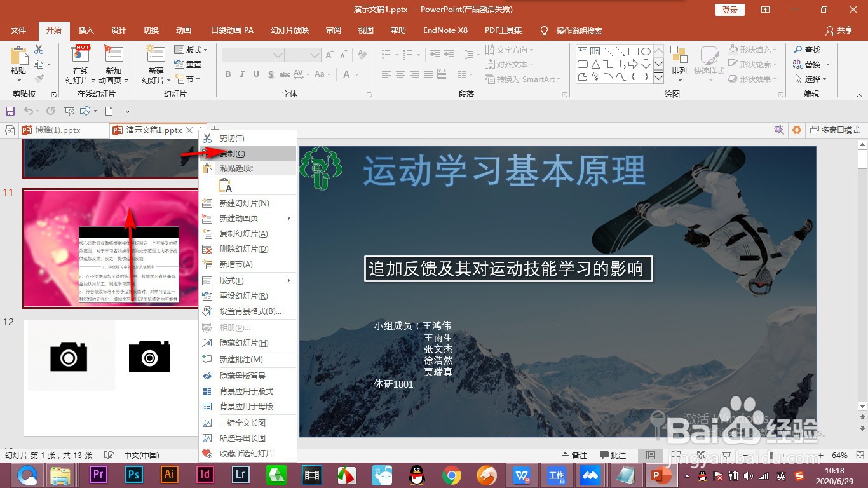
Task: Click the Illustrator icon in the taskbar
Action: click(170, 475)
